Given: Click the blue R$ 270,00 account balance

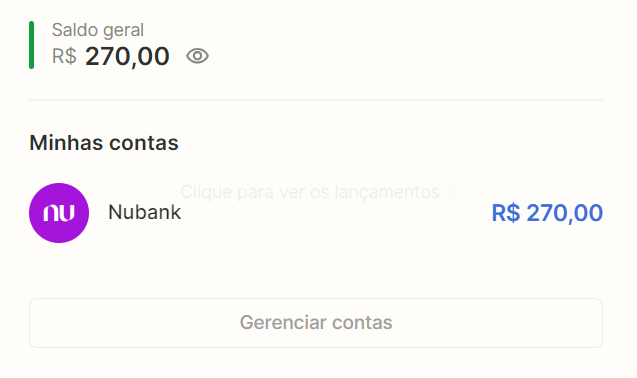Looking at the screenshot, I should (x=547, y=213).
